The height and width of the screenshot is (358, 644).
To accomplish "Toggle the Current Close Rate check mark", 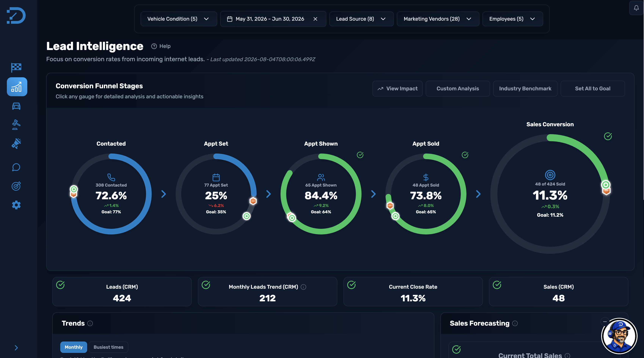I will [352, 285].
